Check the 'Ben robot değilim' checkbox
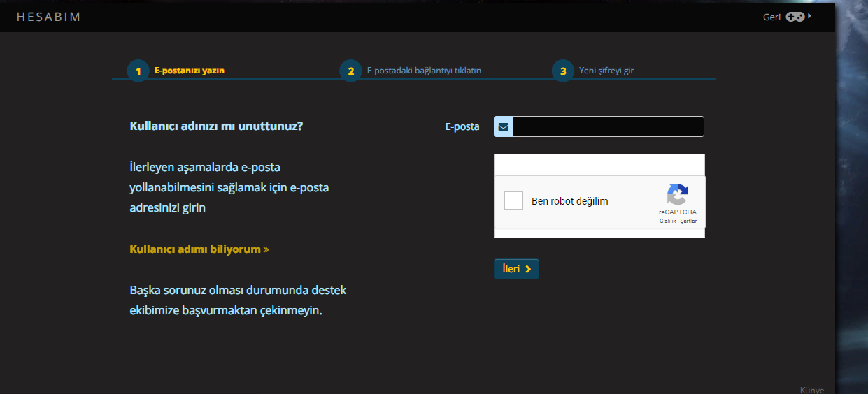The image size is (868, 394). 513,200
